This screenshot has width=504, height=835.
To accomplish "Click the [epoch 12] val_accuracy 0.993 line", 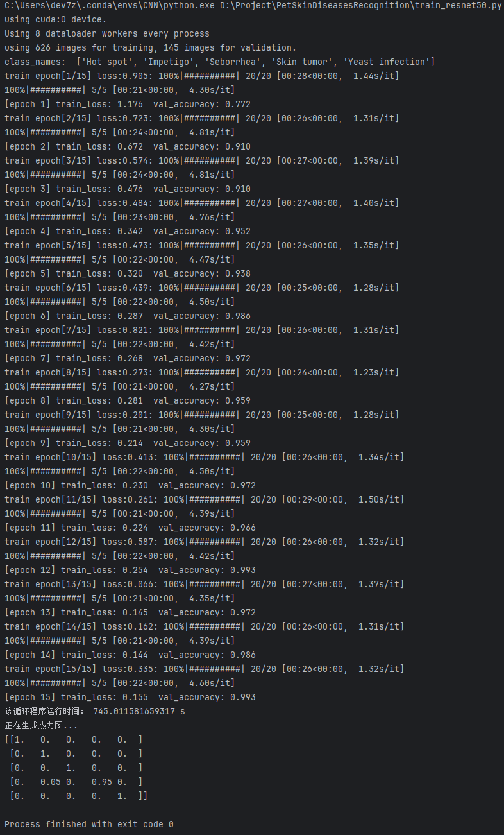I will click(x=130, y=570).
